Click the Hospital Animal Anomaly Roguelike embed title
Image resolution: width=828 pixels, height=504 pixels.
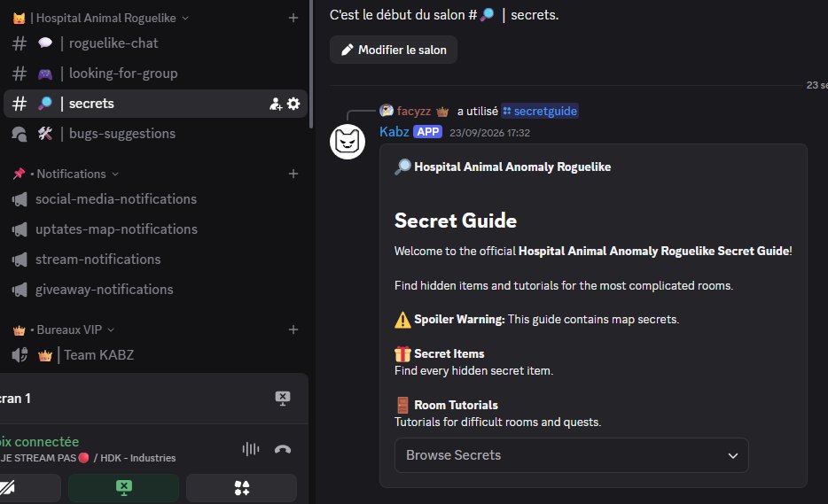pyautogui.click(x=512, y=167)
